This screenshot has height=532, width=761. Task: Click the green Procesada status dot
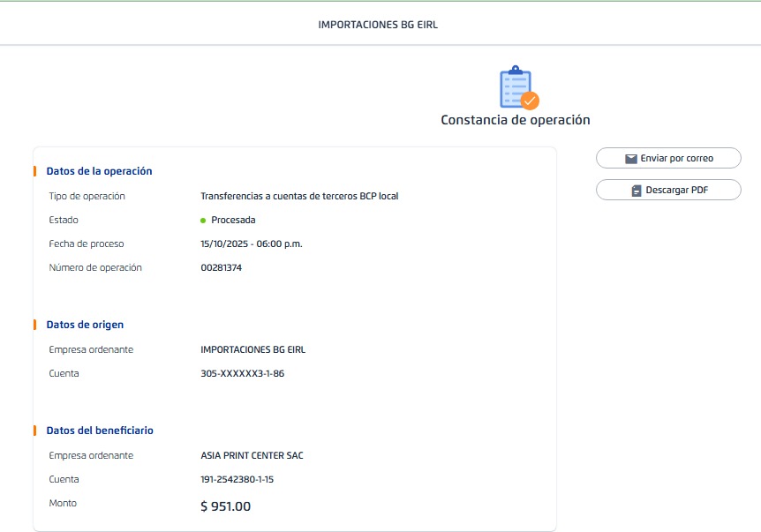[x=203, y=221]
